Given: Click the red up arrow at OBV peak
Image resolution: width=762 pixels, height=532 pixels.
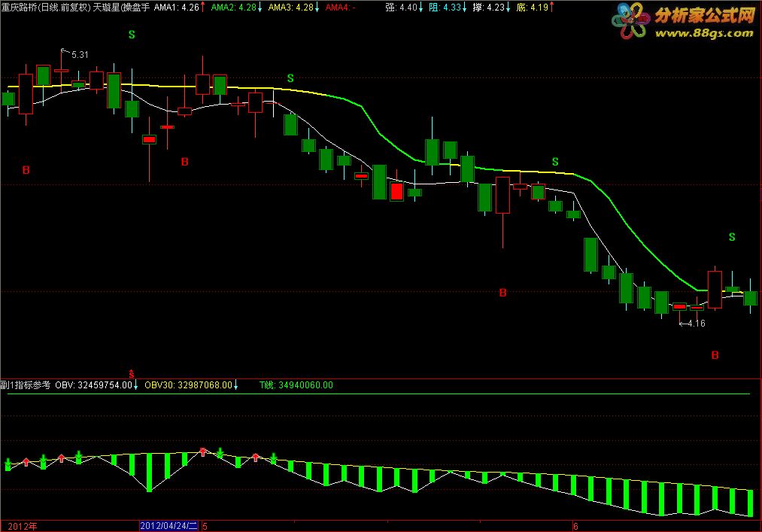Looking at the screenshot, I should click(203, 451).
